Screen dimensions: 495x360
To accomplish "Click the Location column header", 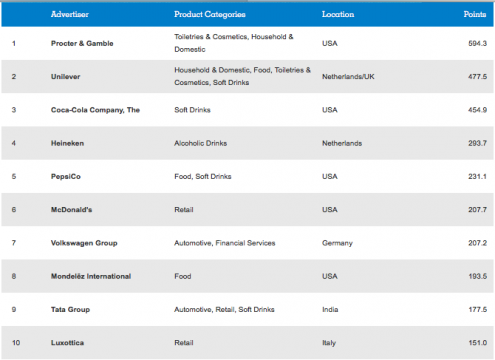I will tap(338, 14).
